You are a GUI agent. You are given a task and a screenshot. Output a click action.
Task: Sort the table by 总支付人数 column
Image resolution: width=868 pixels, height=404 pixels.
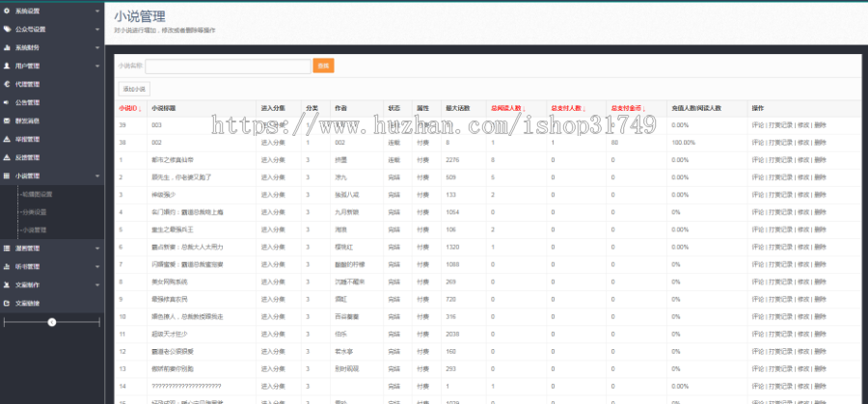pos(568,108)
